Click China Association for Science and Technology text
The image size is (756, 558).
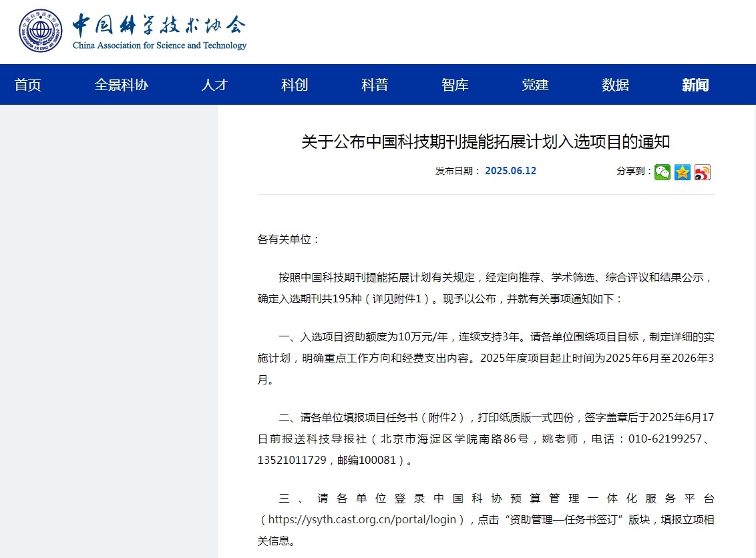click(x=160, y=45)
